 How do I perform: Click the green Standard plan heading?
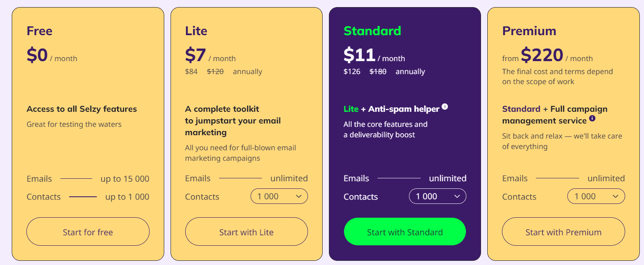click(x=372, y=31)
